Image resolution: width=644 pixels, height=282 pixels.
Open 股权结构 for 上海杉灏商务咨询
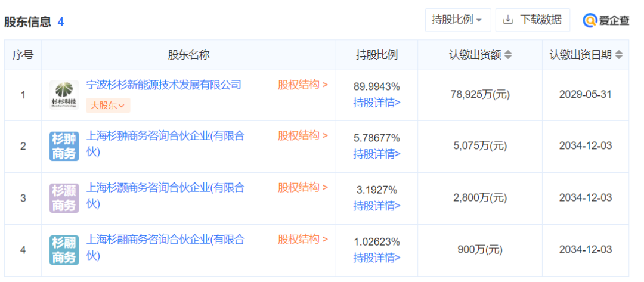[303, 188]
